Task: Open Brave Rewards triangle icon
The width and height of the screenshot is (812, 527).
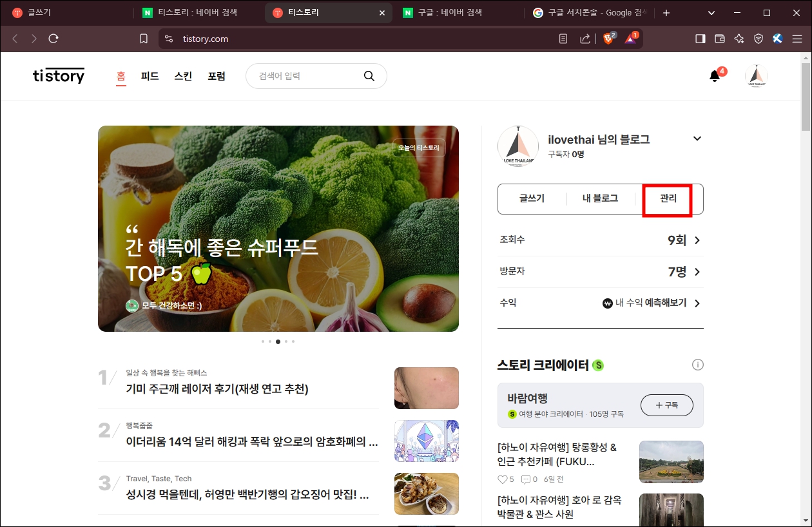Action: [630, 39]
